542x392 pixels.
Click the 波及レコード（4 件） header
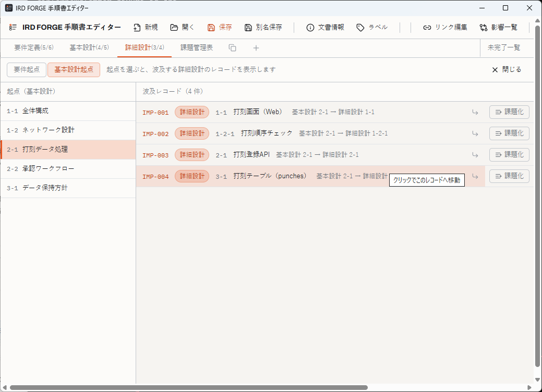click(173, 91)
